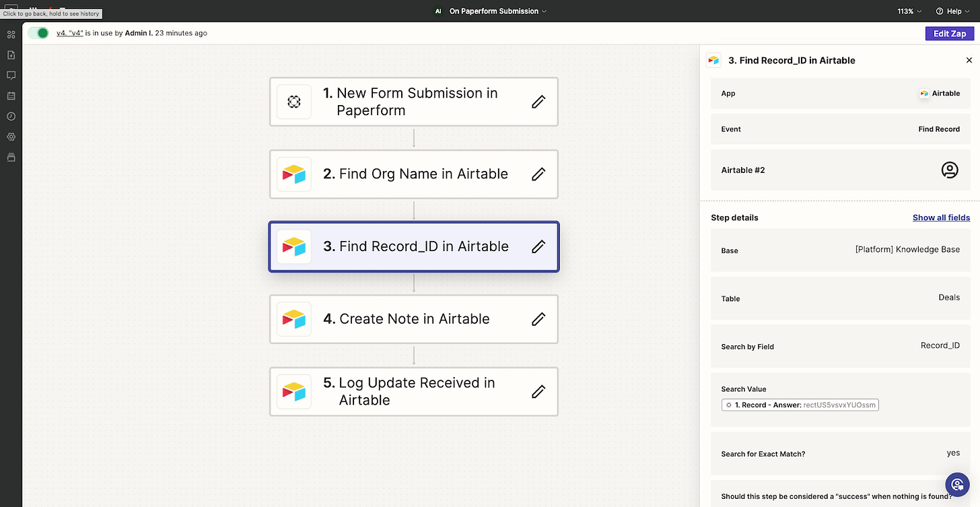The image size is (980, 507).
Task: Click the Airtable icon in step 2
Action: tap(294, 174)
